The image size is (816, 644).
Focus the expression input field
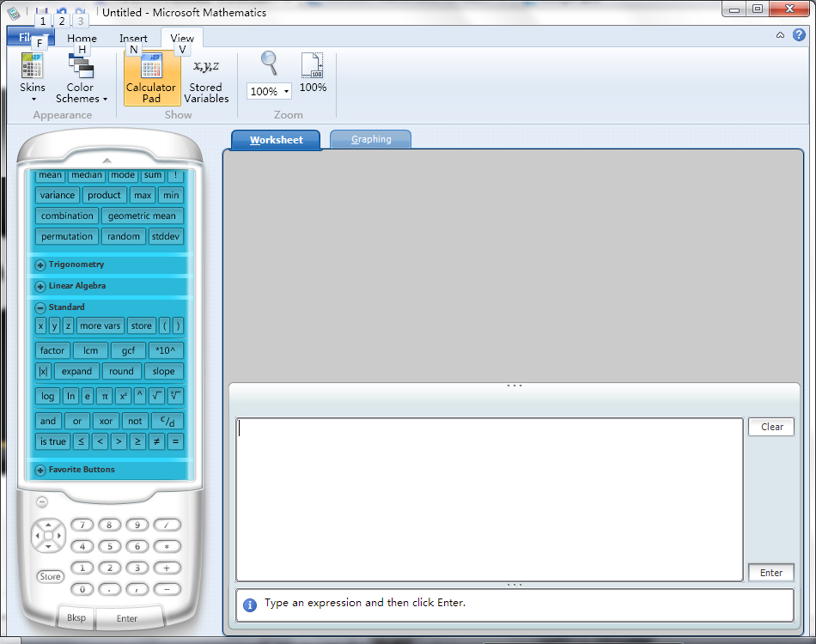tap(490, 500)
